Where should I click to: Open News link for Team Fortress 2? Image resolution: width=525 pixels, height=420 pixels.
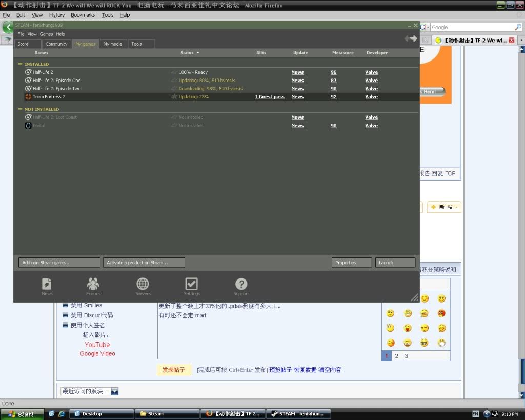pyautogui.click(x=297, y=97)
